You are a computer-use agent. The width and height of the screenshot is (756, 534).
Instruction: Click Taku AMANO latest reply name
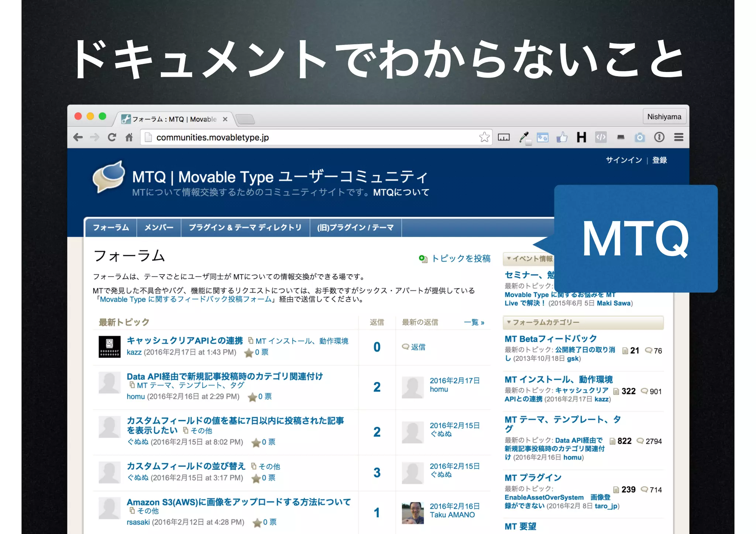click(x=452, y=515)
